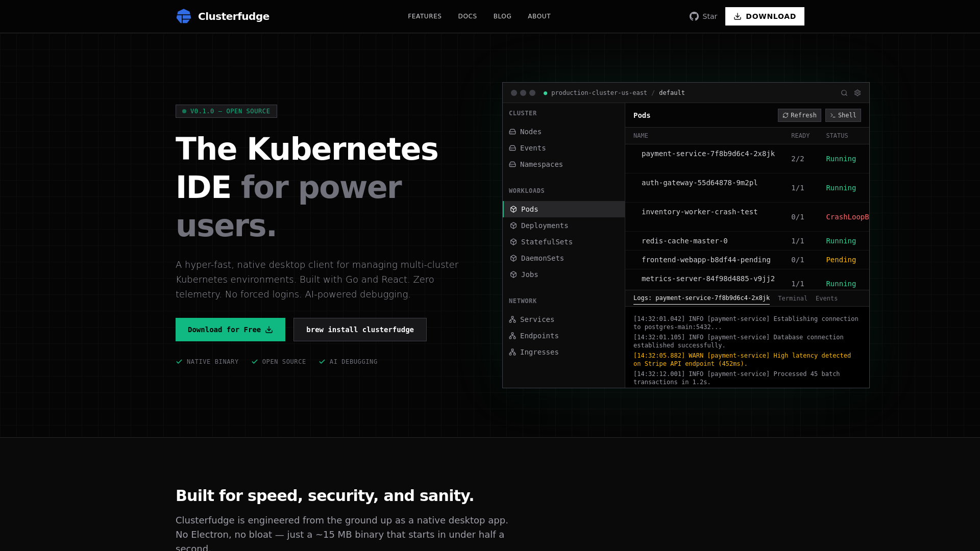Click the Services network icon

[x=512, y=319]
